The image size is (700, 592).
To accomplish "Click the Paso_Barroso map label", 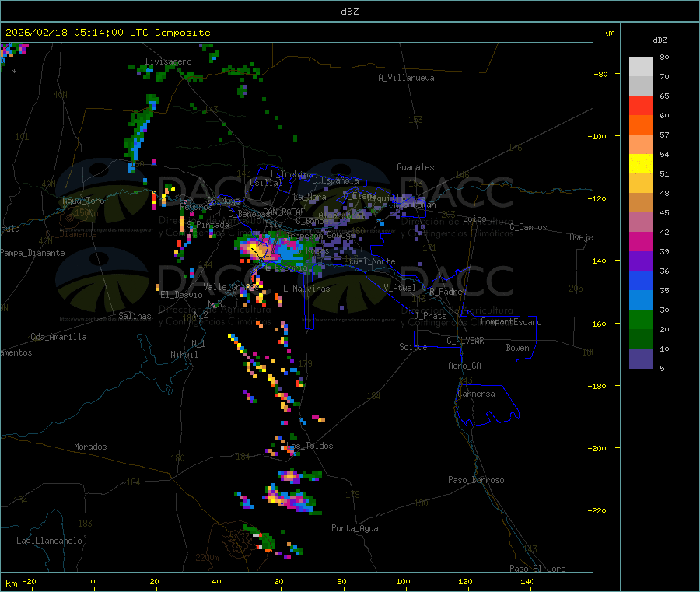I will pos(476,480).
